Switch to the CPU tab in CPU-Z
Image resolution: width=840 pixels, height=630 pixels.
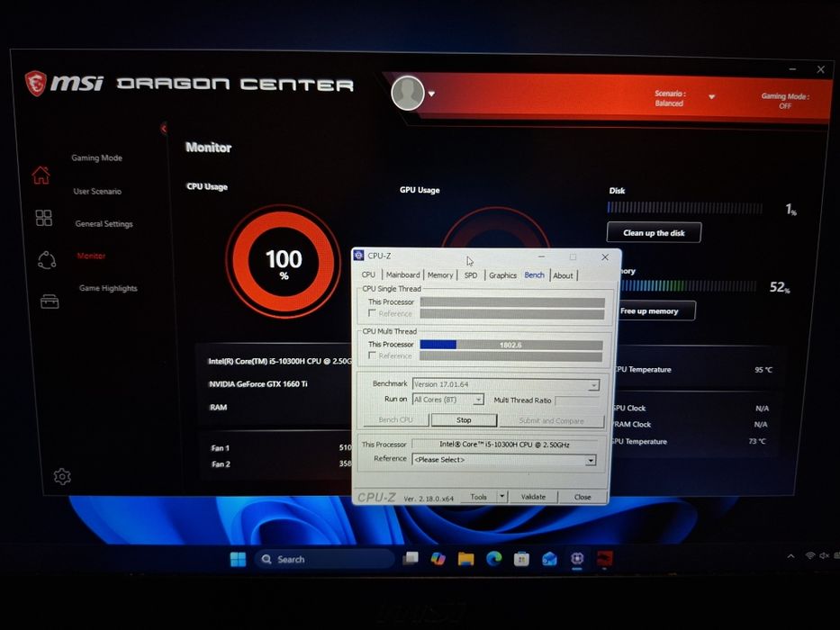(368, 274)
